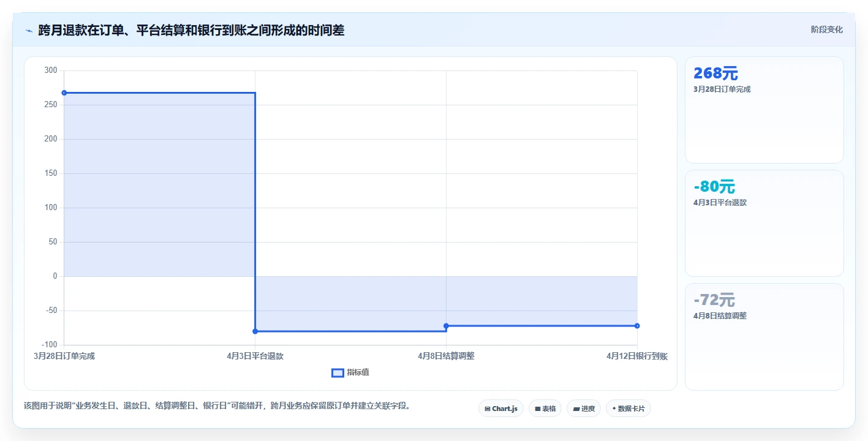Viewport: 868px width, 441px height.
Task: Click the -80元 data card value
Action: click(x=714, y=187)
